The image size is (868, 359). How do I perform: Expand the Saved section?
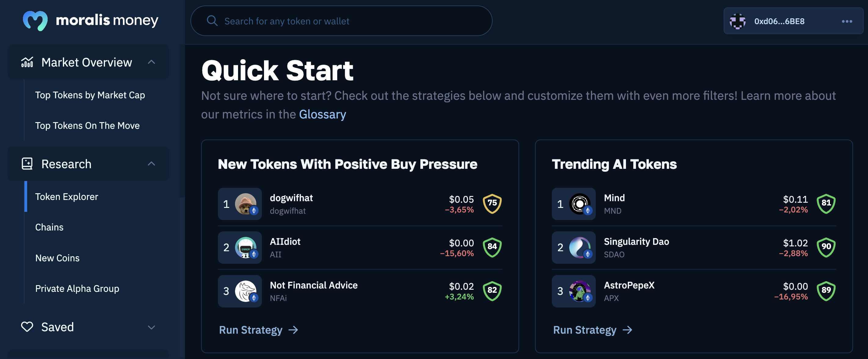(152, 326)
